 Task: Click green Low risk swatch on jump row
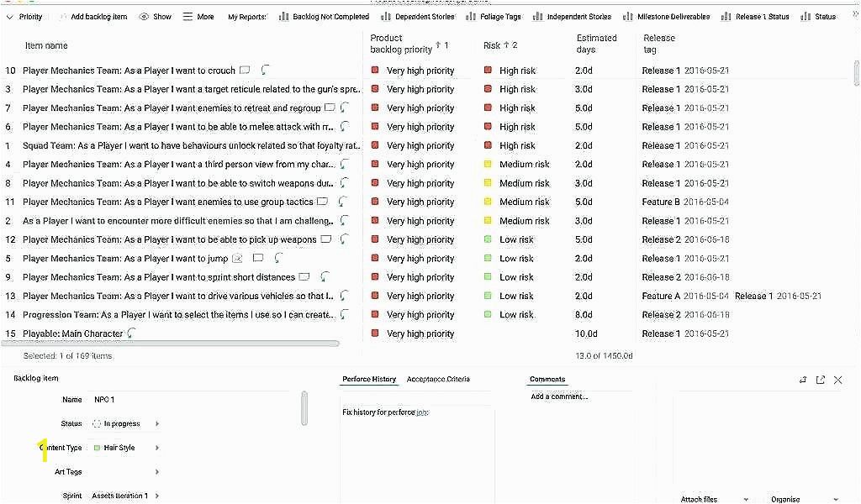click(x=488, y=258)
